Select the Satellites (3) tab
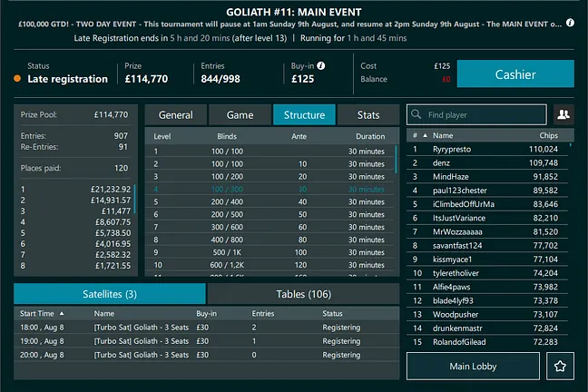The width and height of the screenshot is (588, 392). pyautogui.click(x=110, y=294)
